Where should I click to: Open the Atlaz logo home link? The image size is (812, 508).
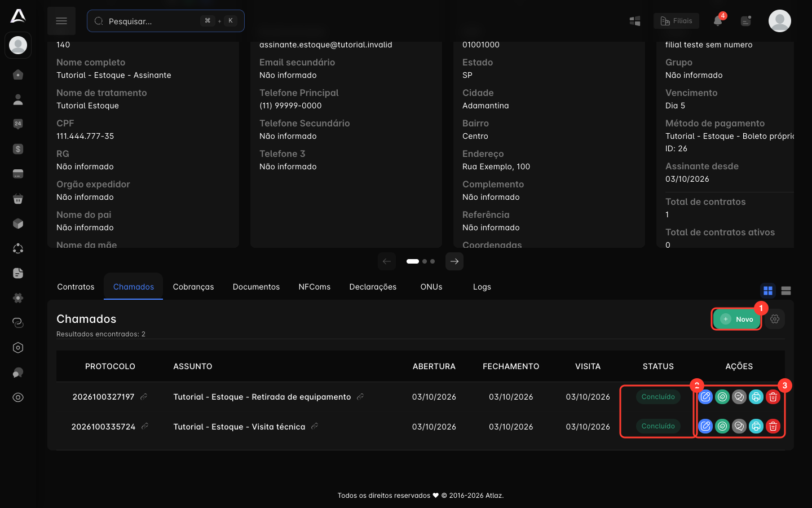pos(18,16)
